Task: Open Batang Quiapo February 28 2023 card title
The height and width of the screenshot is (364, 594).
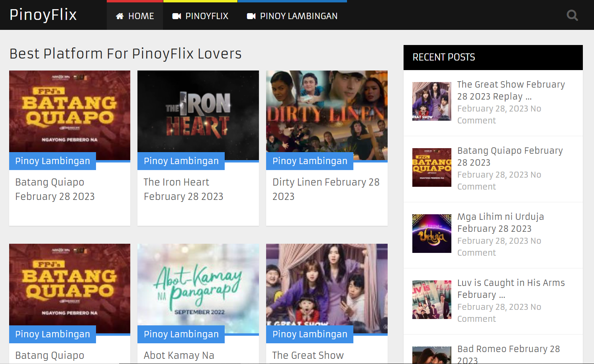Action: pyautogui.click(x=55, y=189)
